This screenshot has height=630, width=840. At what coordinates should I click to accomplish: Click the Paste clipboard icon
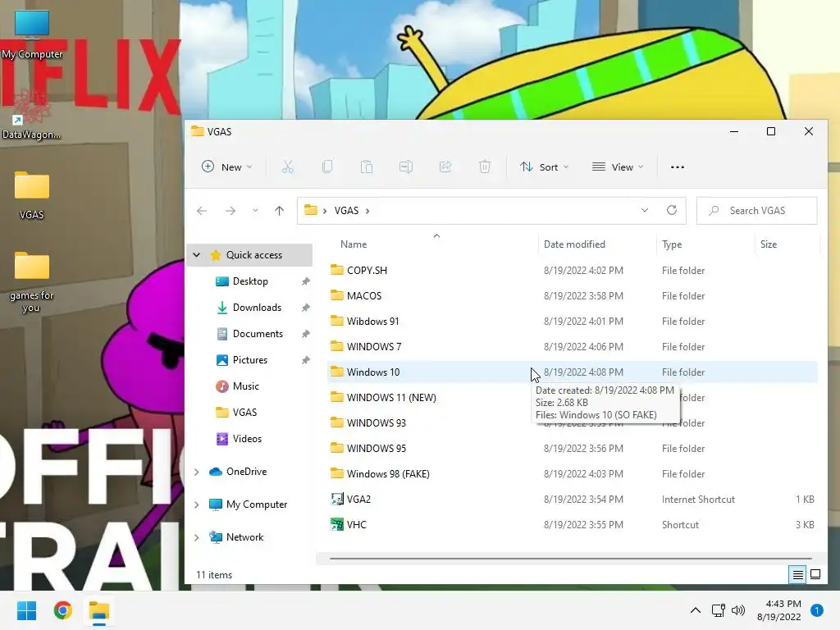[367, 167]
